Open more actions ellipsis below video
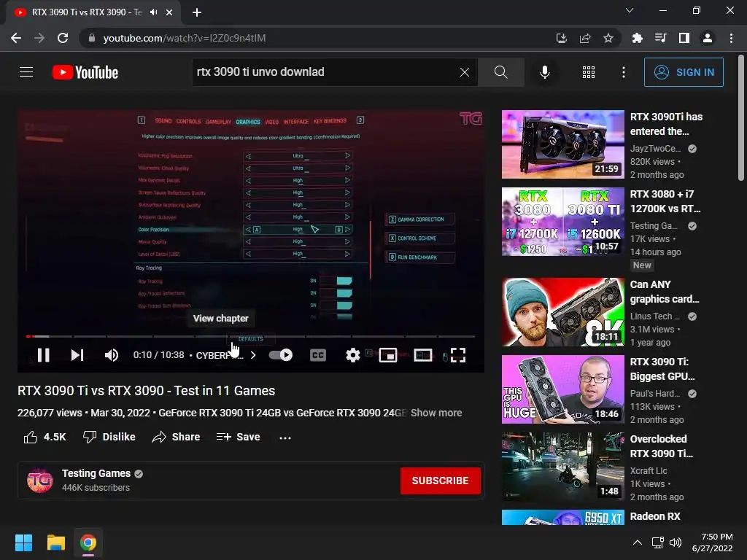Viewport: 747px width, 560px height. pyautogui.click(x=285, y=437)
